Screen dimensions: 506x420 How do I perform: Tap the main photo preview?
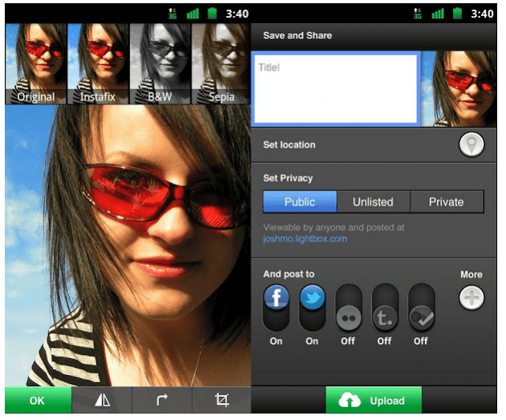click(x=129, y=245)
